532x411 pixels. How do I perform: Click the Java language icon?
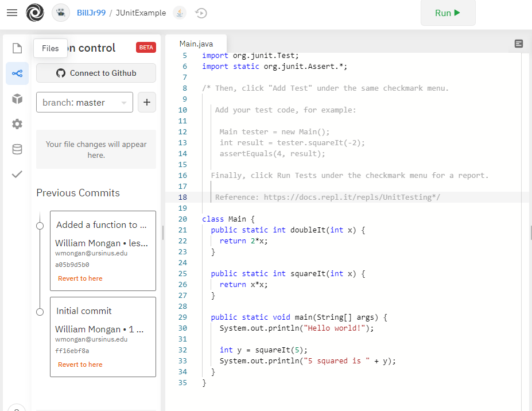click(180, 13)
